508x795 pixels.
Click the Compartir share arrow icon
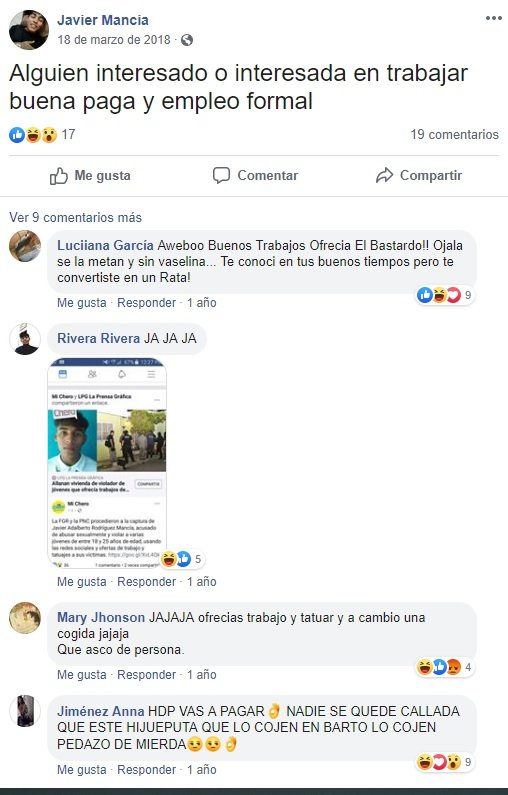(x=384, y=175)
